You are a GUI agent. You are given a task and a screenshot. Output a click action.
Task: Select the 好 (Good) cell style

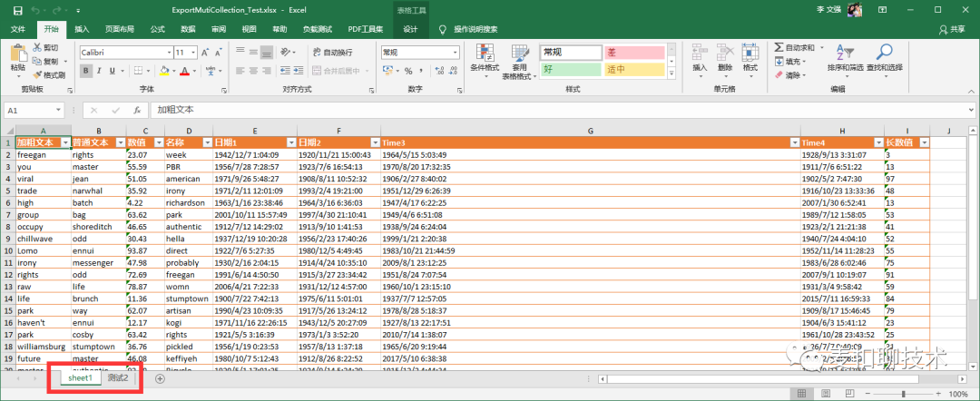pyautogui.click(x=570, y=69)
